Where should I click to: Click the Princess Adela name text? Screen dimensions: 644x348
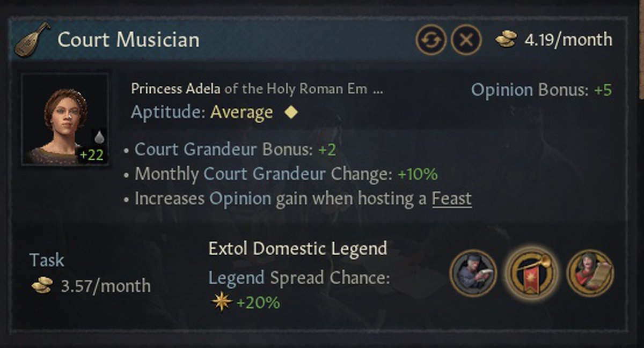(x=175, y=89)
